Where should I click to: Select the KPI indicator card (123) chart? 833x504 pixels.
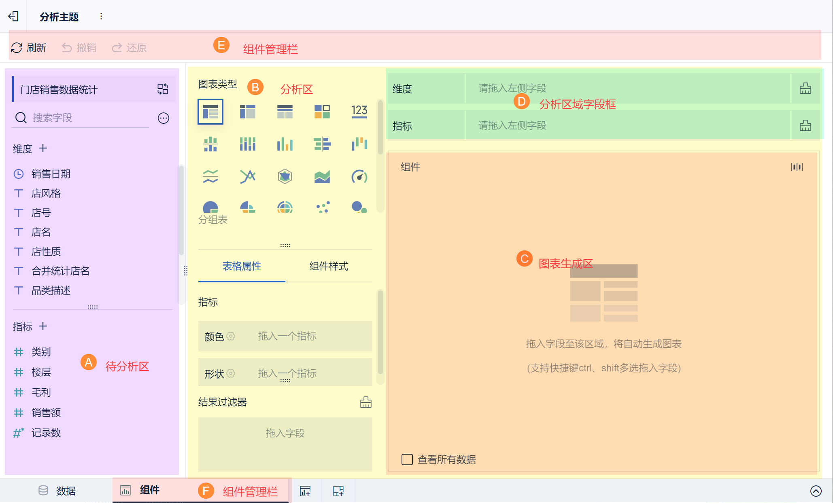click(x=359, y=111)
